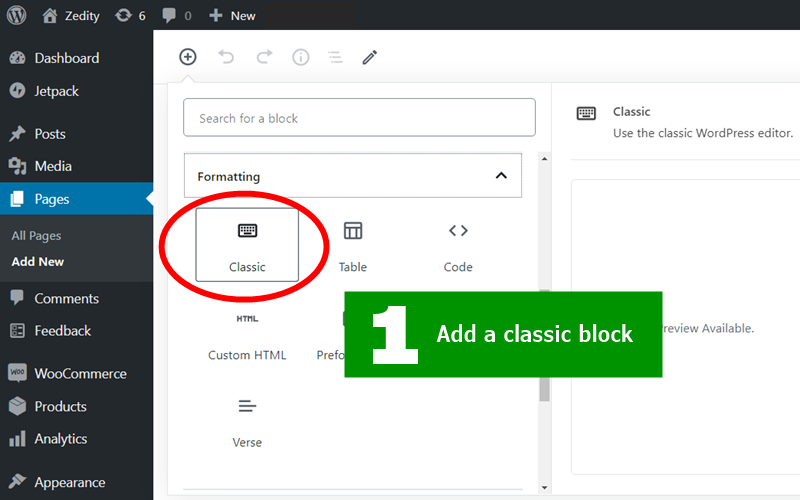Image resolution: width=800 pixels, height=500 pixels.
Task: Select the pencil Tools icon
Action: point(370,57)
